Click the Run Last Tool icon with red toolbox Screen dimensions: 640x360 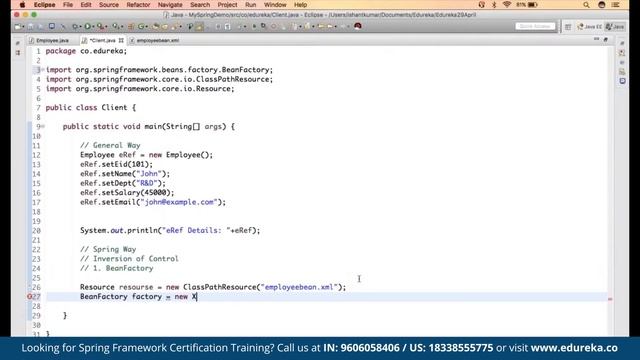click(x=100, y=27)
